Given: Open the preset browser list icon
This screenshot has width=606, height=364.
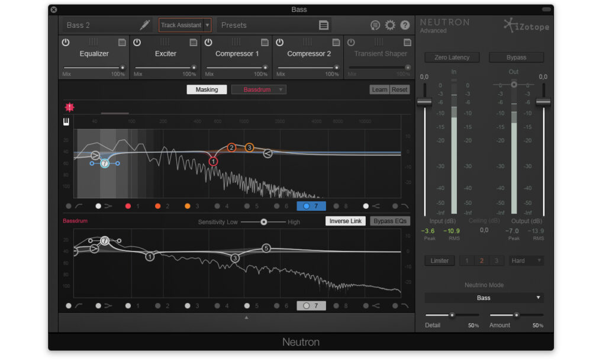Looking at the screenshot, I should coord(324,25).
